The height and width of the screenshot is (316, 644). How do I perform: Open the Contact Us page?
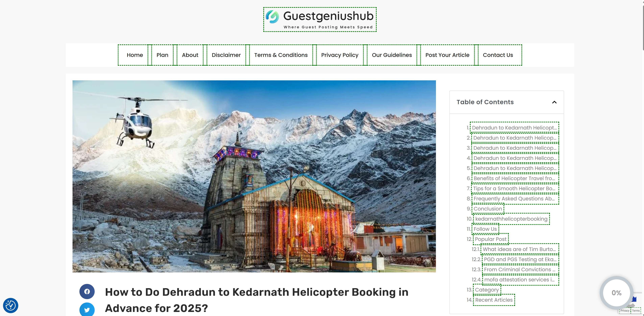pyautogui.click(x=497, y=55)
